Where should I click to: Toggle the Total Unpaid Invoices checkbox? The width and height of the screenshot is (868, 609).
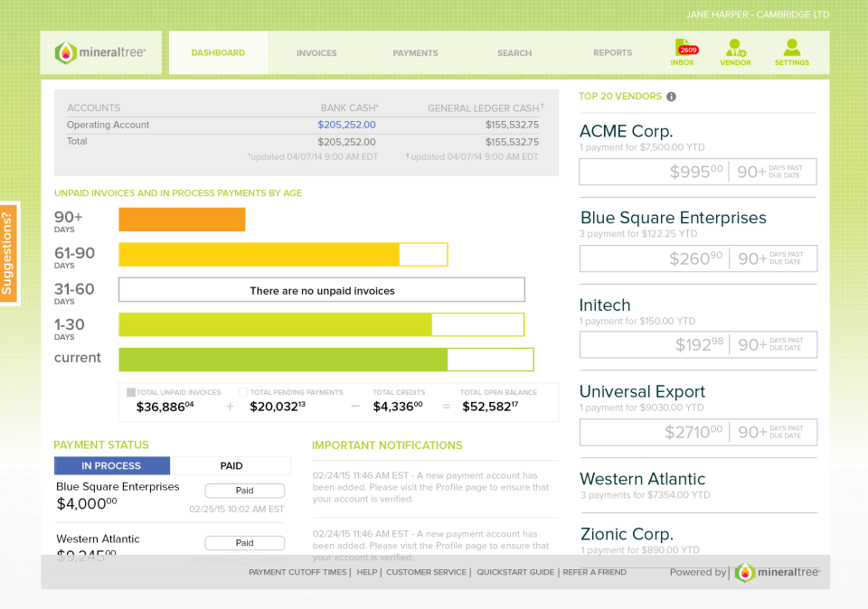click(131, 392)
